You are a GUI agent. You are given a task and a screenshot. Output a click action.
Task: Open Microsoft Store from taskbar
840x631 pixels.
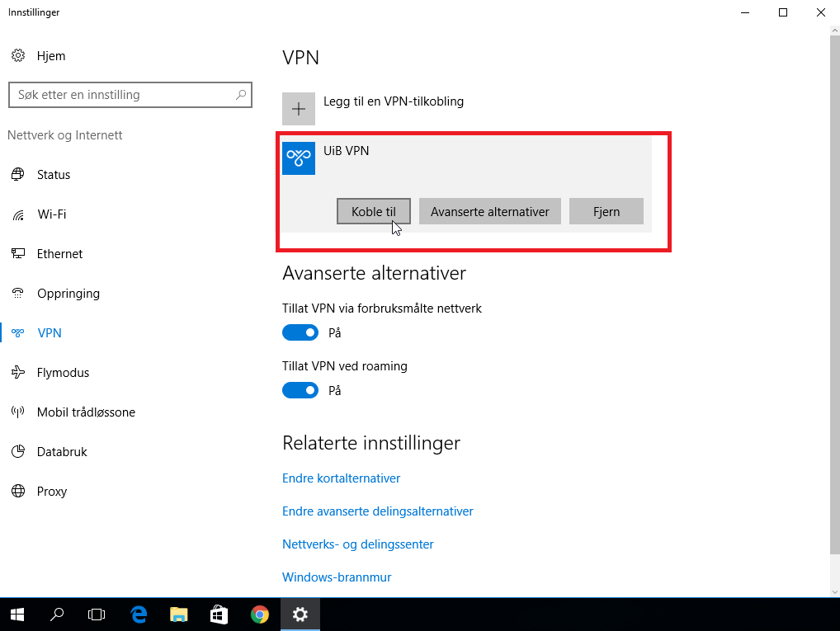tap(219, 614)
